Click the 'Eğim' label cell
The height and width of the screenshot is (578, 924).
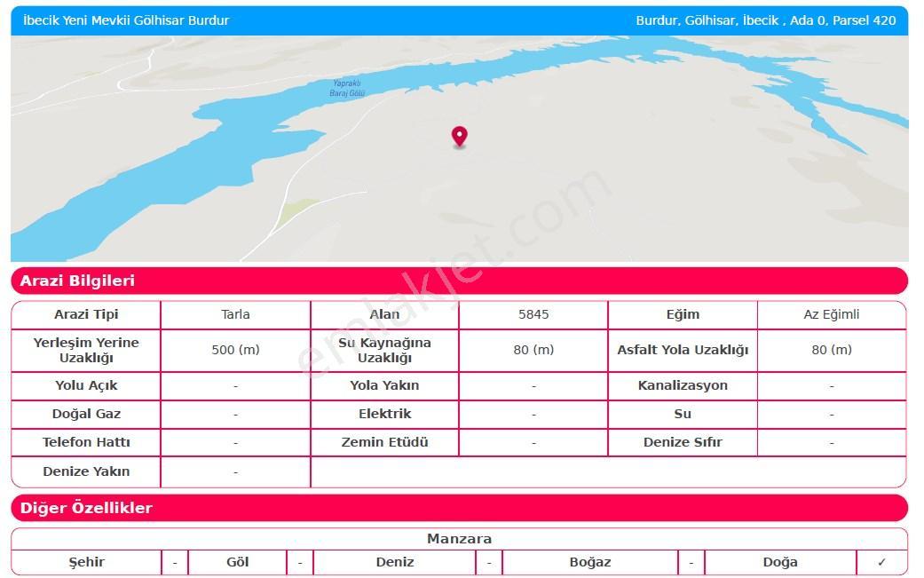tap(683, 314)
